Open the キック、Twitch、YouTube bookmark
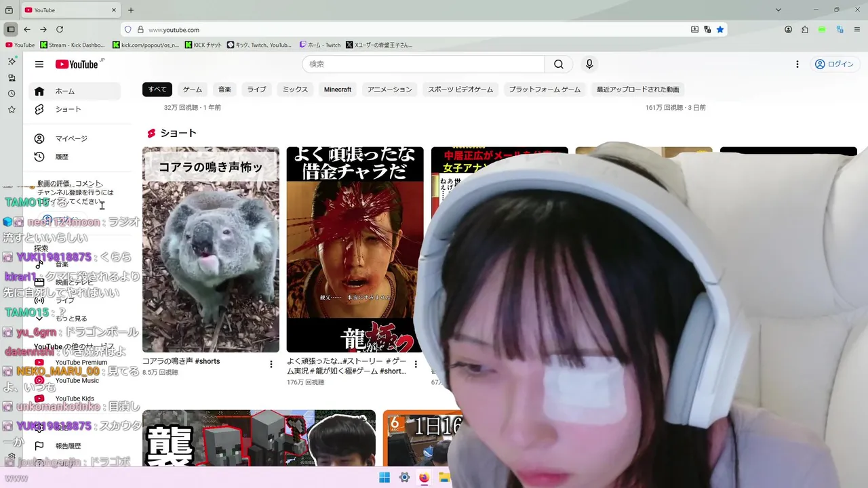Image resolution: width=868 pixels, height=488 pixels. click(x=260, y=45)
